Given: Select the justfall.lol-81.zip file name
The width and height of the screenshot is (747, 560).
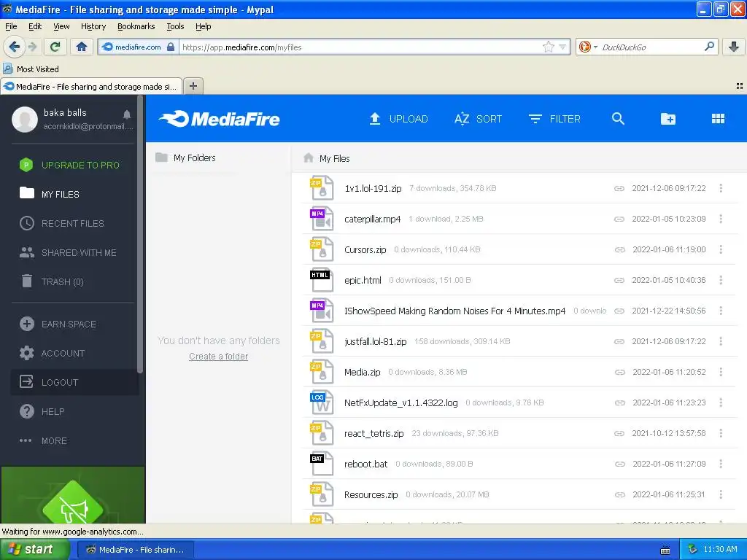Looking at the screenshot, I should click(376, 341).
